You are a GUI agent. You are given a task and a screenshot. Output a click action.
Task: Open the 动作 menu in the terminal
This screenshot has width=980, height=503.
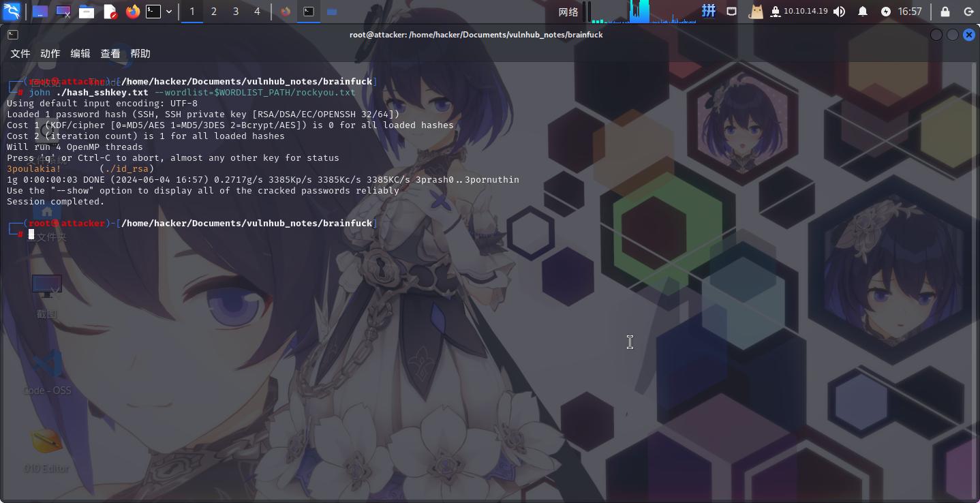tap(50, 54)
